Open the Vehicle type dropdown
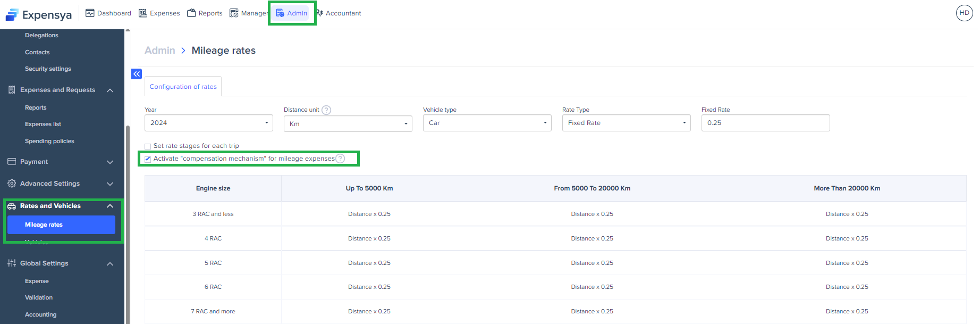 pos(487,123)
